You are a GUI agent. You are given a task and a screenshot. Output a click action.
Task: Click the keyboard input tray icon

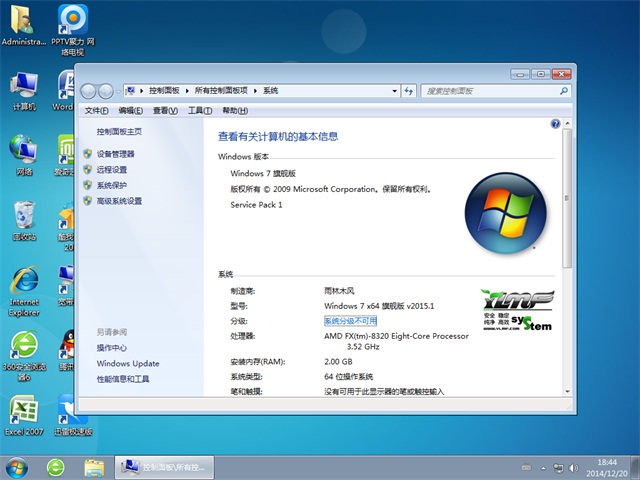(527, 468)
